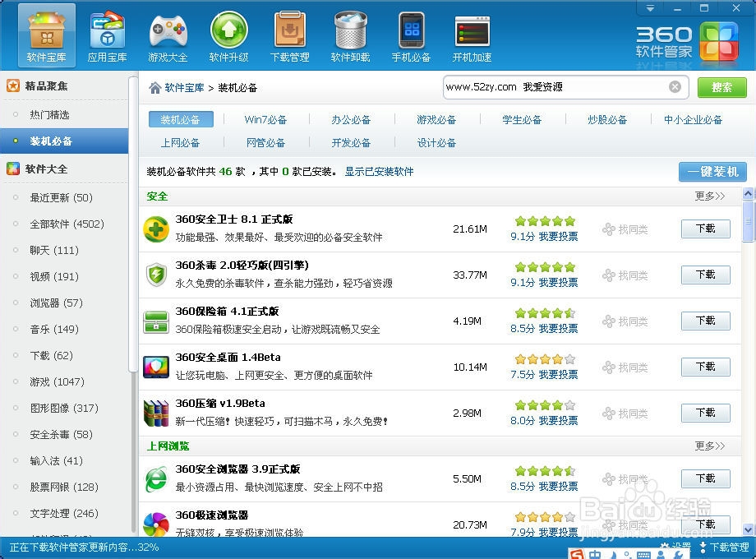Screen dimensions: 756x559
Task: Clear the search box with the X icon
Action: [x=675, y=87]
